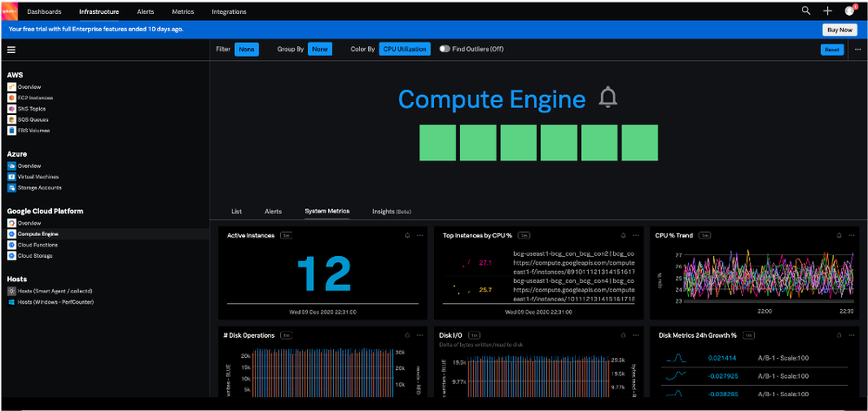Open # Disk Operations chart three-dot menu
Image resolution: width=868 pixels, height=411 pixels.
point(419,335)
